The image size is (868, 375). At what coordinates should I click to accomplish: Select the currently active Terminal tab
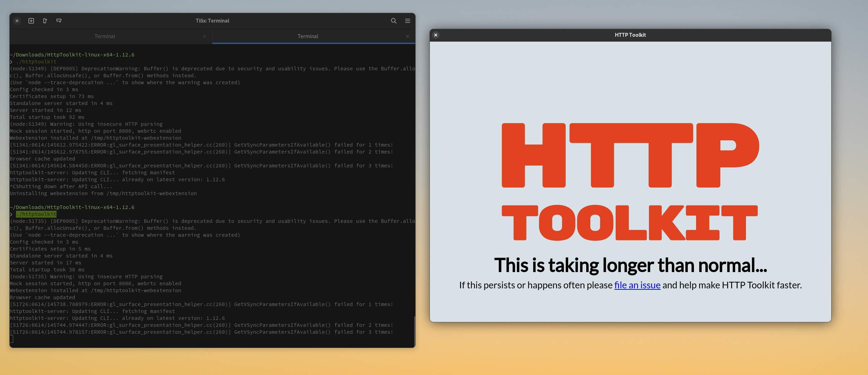[x=308, y=36]
